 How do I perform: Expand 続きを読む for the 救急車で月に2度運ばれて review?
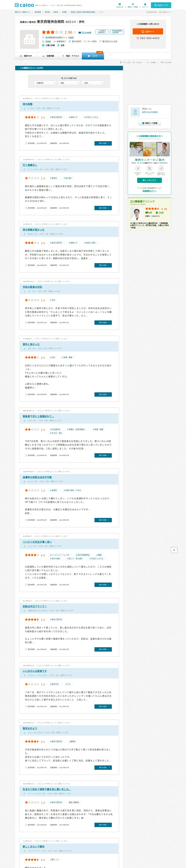click(103, 455)
